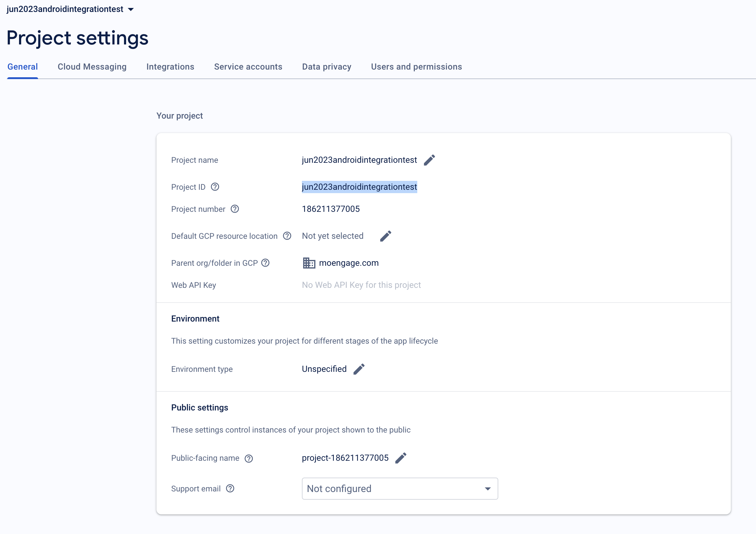Open the Support email dropdown
This screenshot has width=756, height=534.
point(400,489)
